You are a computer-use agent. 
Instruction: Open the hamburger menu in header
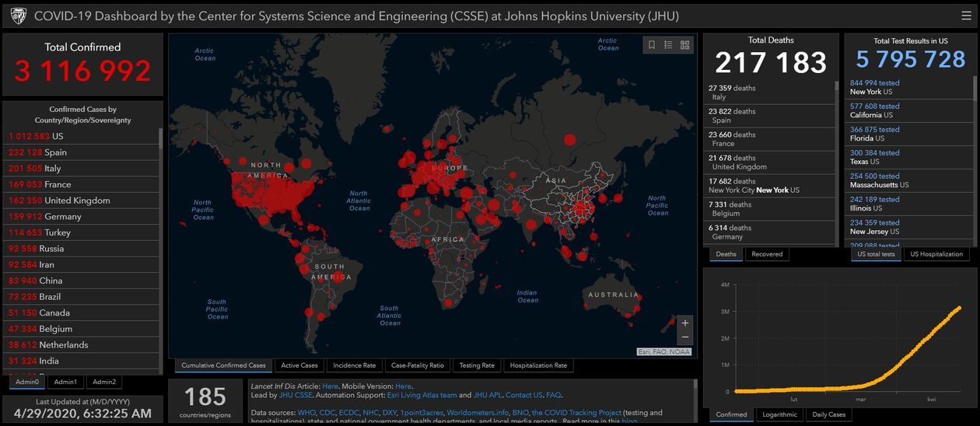pyautogui.click(x=966, y=16)
